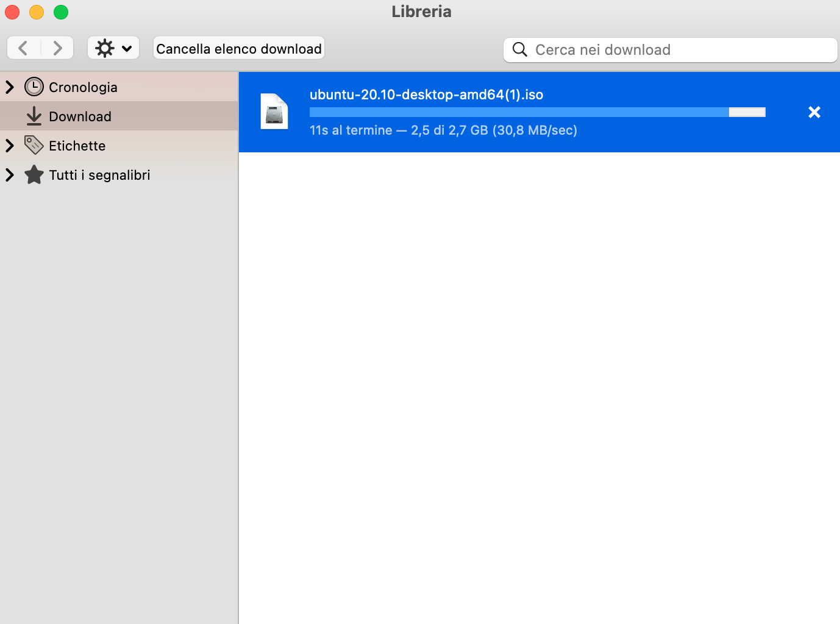The image size is (840, 624).
Task: Click the download status text 11s al termine
Action: [x=443, y=130]
